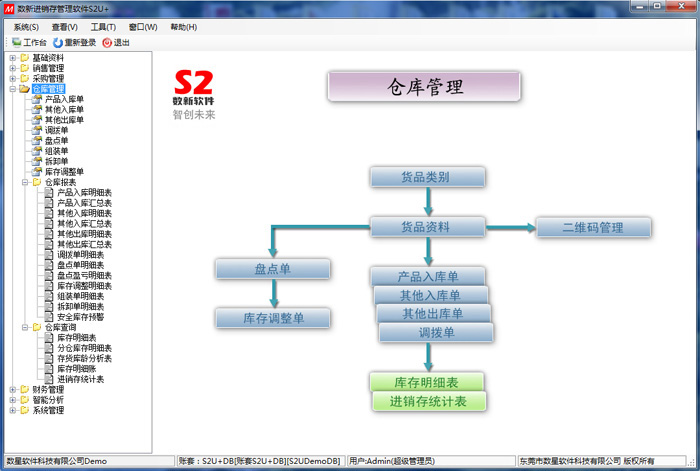Click the 库存调整单 tree icon
700x471 pixels.
pos(37,171)
